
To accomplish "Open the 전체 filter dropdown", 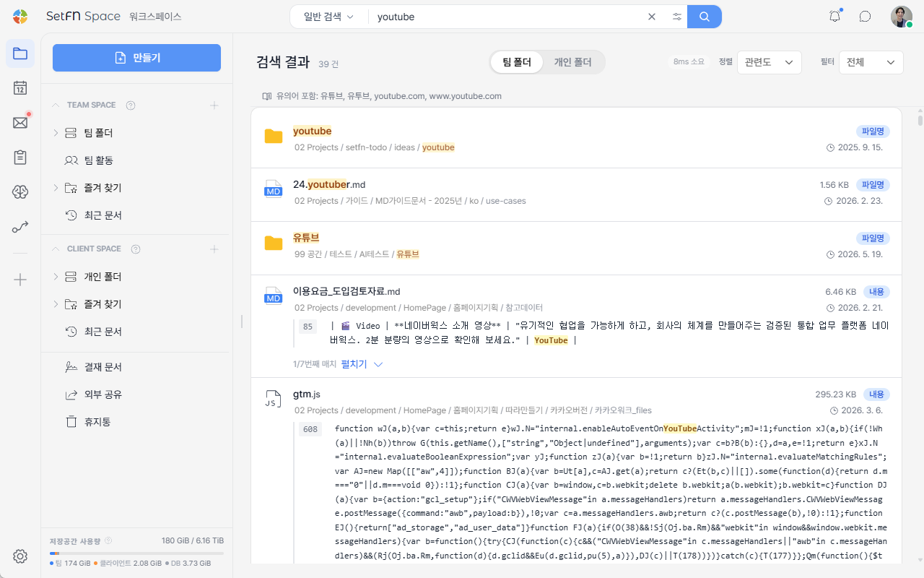I will point(871,62).
